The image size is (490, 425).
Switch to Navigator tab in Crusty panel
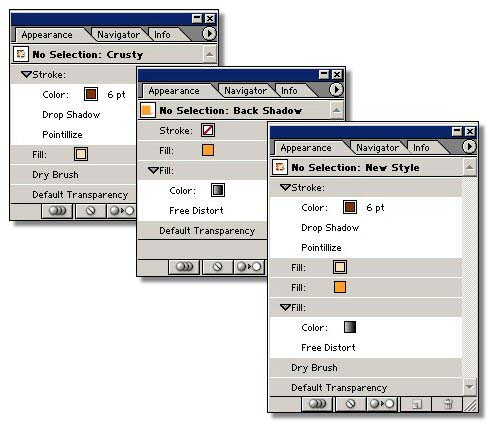click(118, 35)
